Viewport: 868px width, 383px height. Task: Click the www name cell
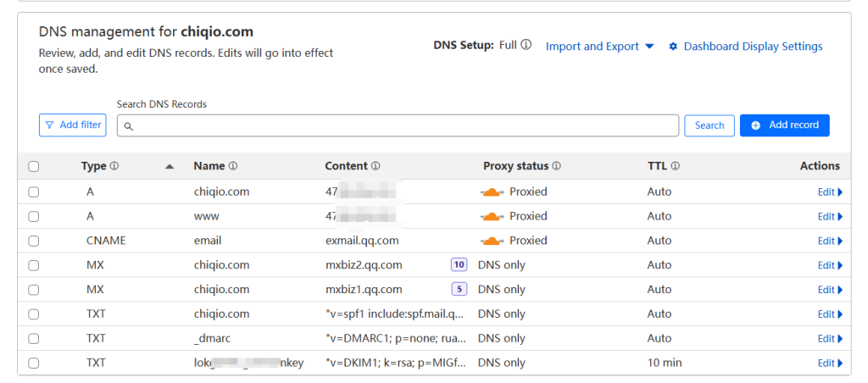[207, 216]
